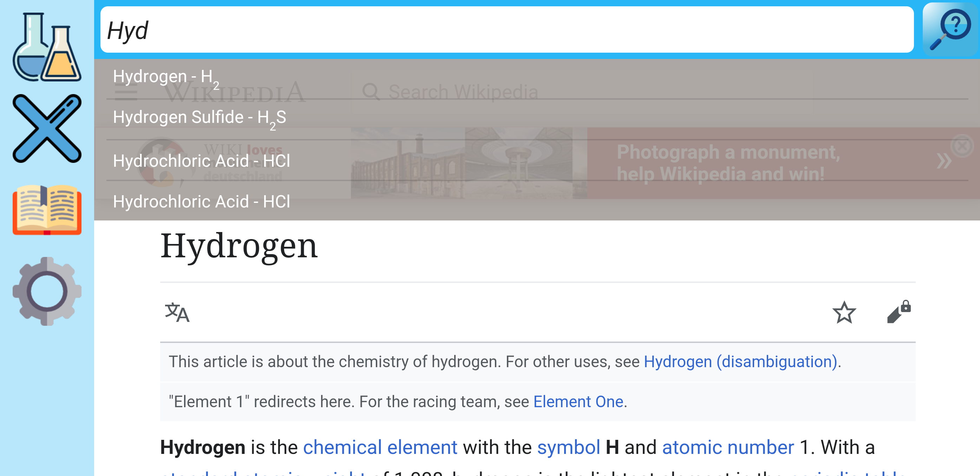Star the Hydrogen article to watch
This screenshot has height=476, width=980.
click(x=844, y=312)
